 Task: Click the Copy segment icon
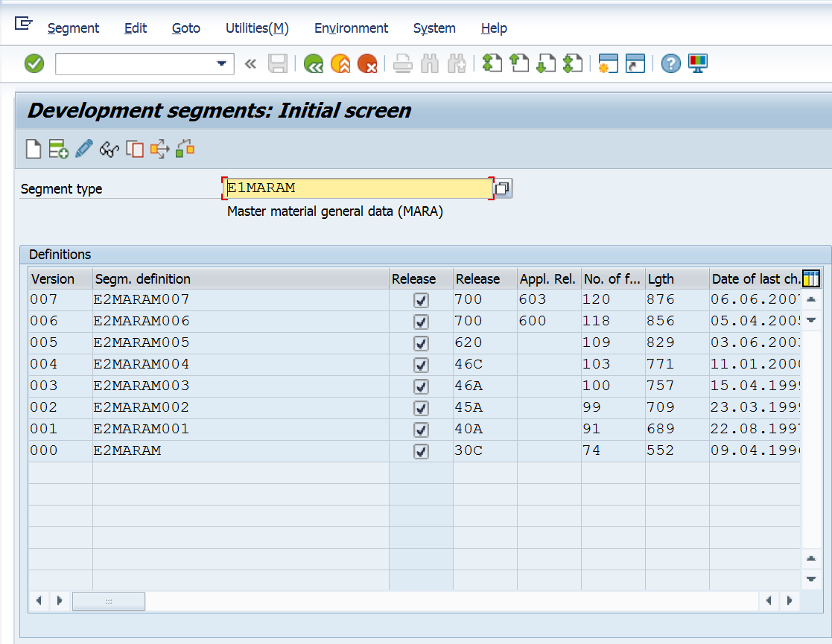click(x=135, y=149)
